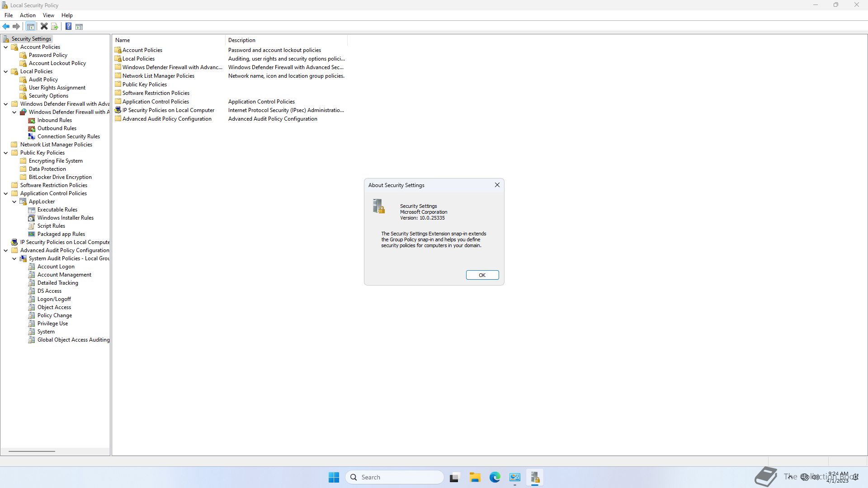Select Audit Policy in the tree
Image resolution: width=868 pixels, height=488 pixels.
pos(43,80)
